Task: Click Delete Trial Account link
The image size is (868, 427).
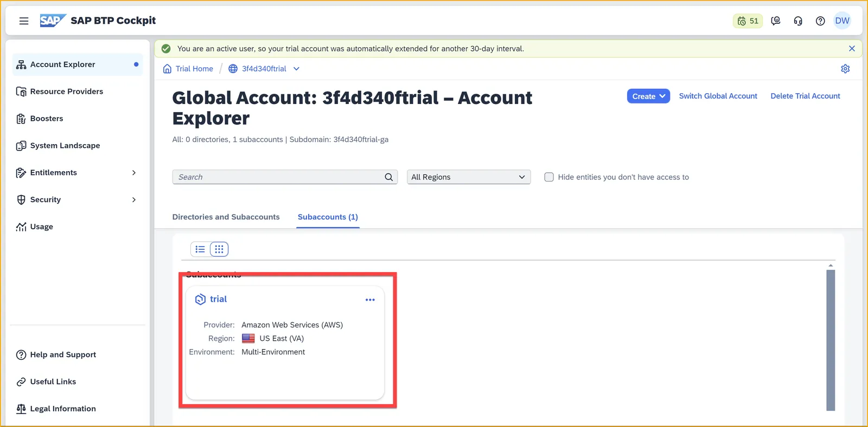Action: (x=805, y=96)
